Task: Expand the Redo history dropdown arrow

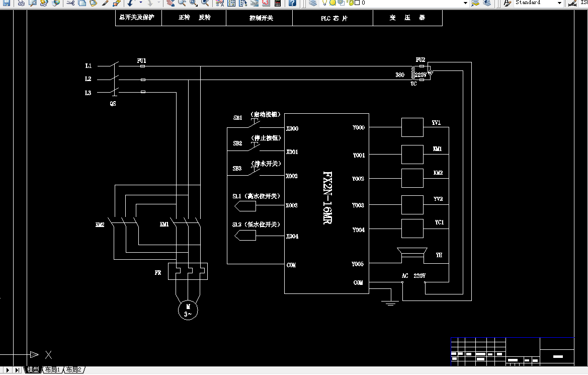Action: click(158, 3)
